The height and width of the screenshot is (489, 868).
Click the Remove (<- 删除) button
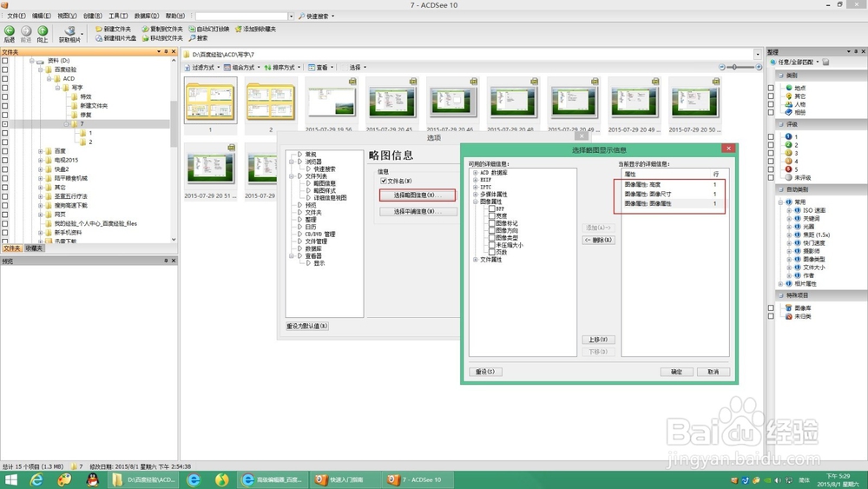click(598, 240)
